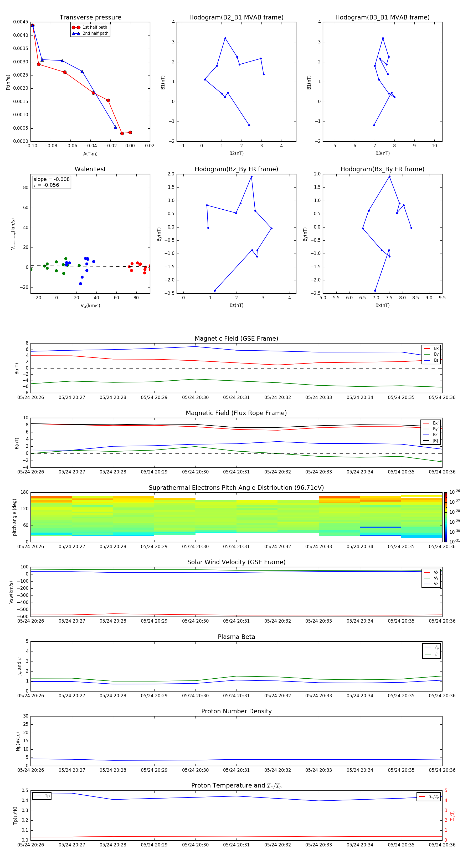
Task: Select "Bx'" in the Flux Rope legend
Action: pos(431,423)
